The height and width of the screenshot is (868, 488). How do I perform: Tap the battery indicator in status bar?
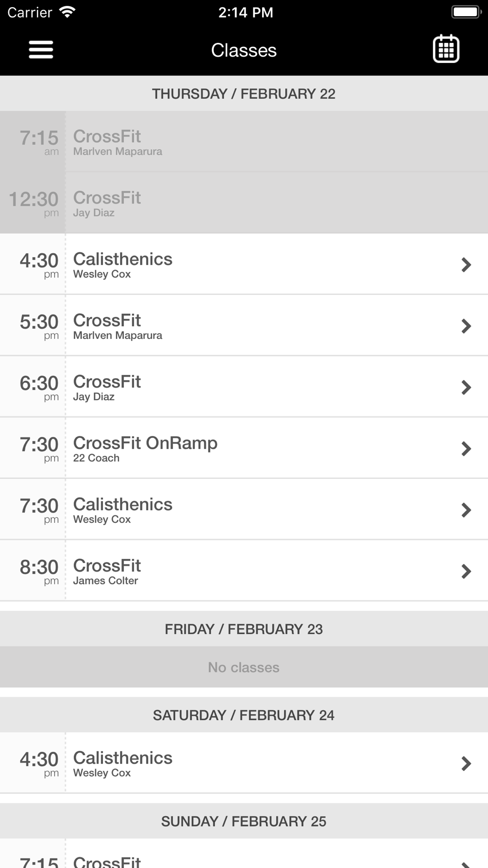point(466,12)
